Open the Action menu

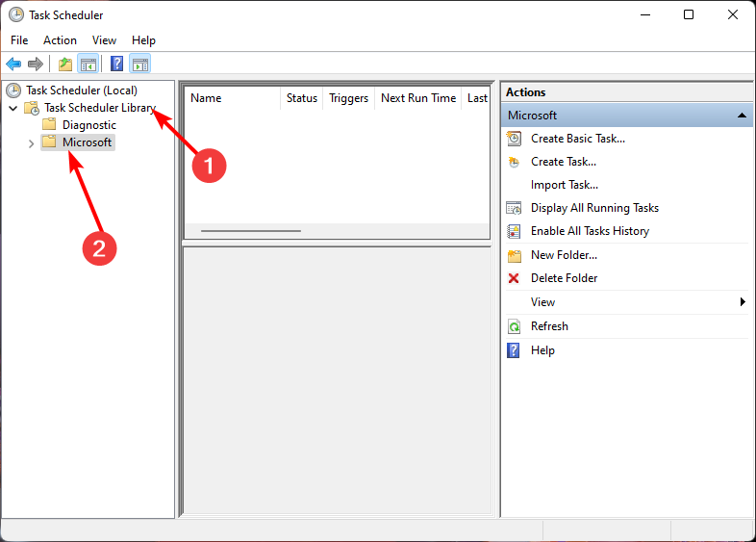60,40
